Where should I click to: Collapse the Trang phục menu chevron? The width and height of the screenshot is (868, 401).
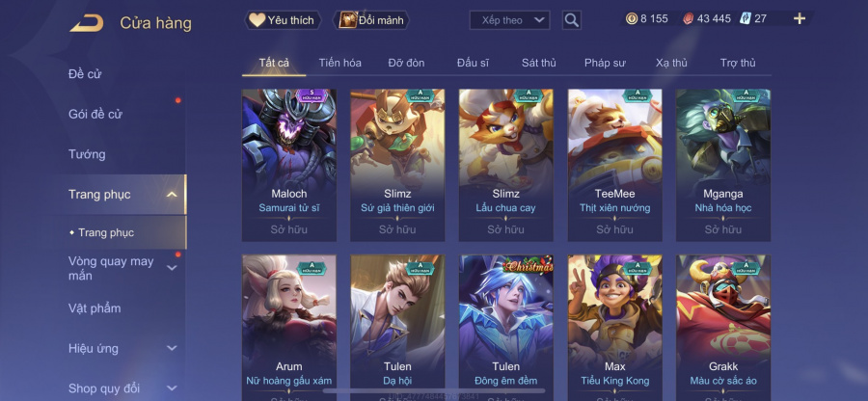[173, 194]
